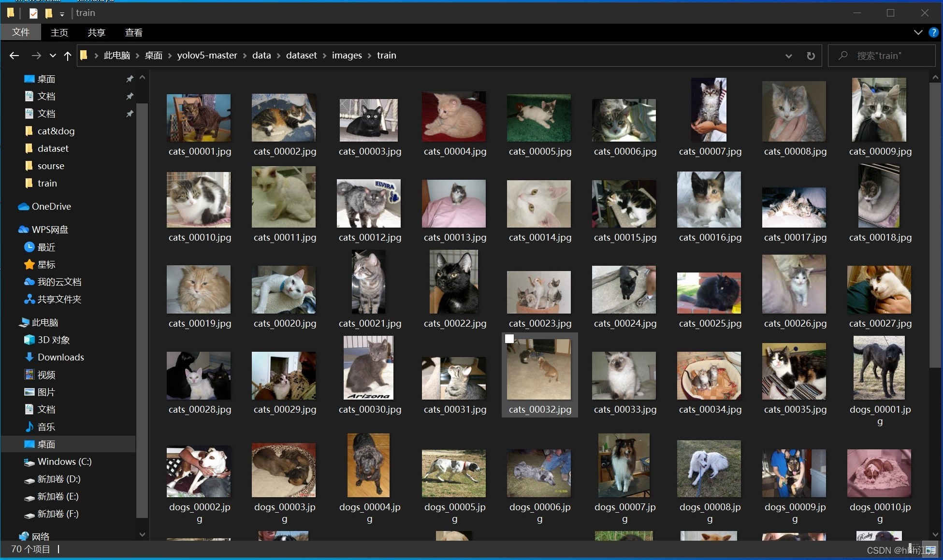Switch to the 查看 ribbon tab
The image size is (943, 560).
click(134, 32)
